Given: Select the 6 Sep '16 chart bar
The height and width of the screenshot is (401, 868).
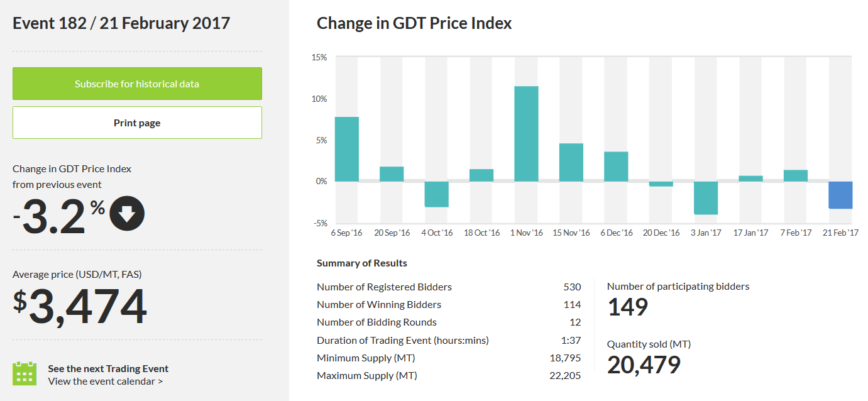Looking at the screenshot, I should point(347,149).
